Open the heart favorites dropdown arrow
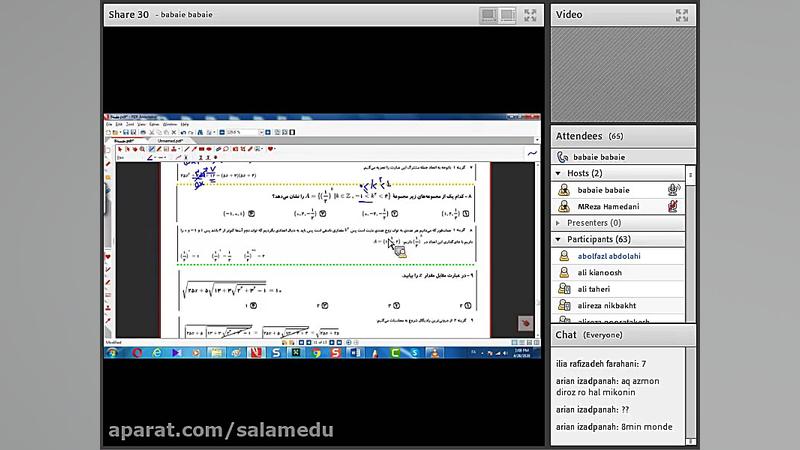 [x=275, y=149]
